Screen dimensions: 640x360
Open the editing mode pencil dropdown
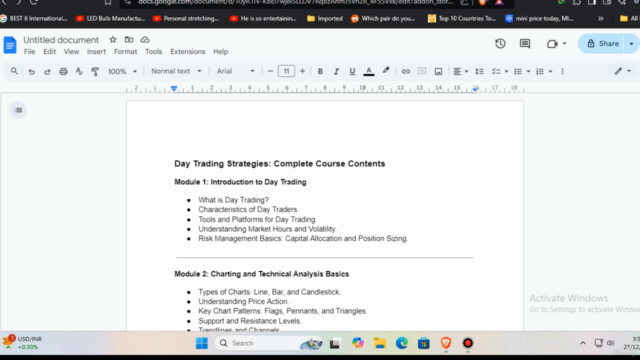tap(622, 71)
